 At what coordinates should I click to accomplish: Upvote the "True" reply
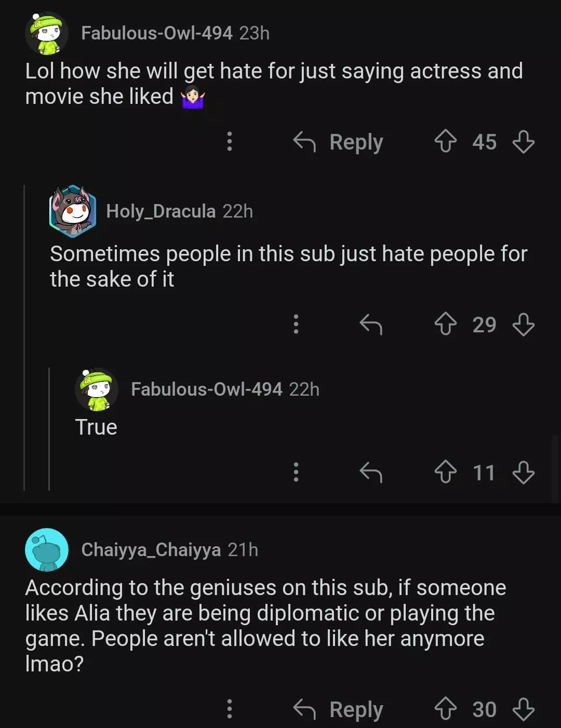tap(445, 473)
